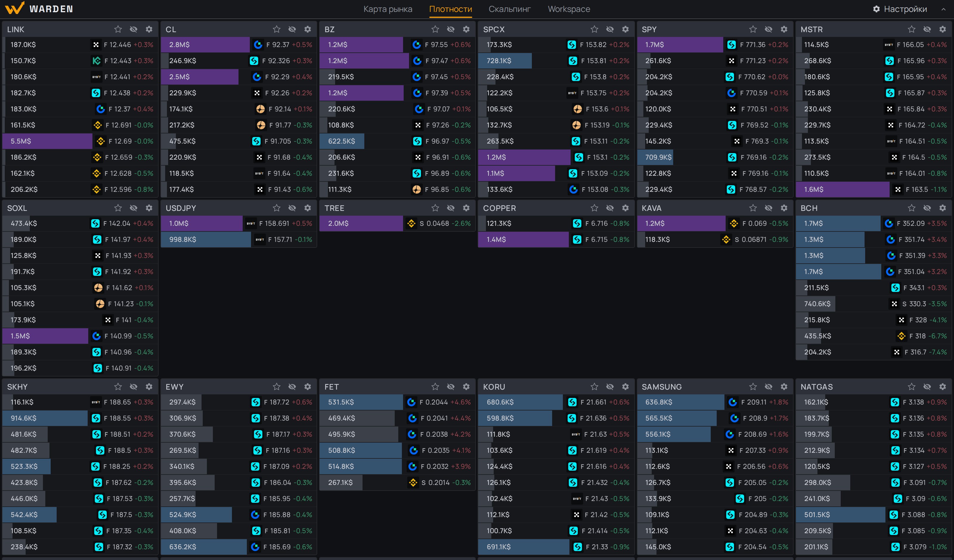Go to the Workspace tab
Screen dimensions: 954x560
click(x=569, y=9)
